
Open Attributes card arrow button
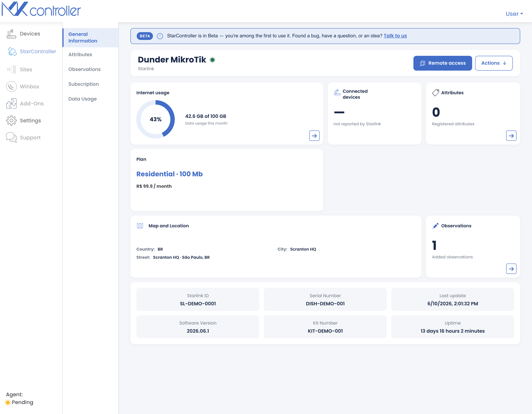[511, 135]
